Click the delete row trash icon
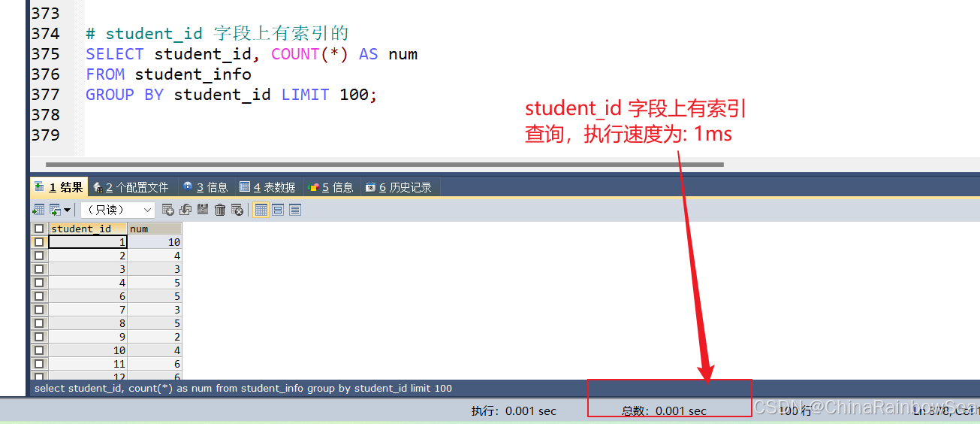The width and height of the screenshot is (980, 424). 220,210
